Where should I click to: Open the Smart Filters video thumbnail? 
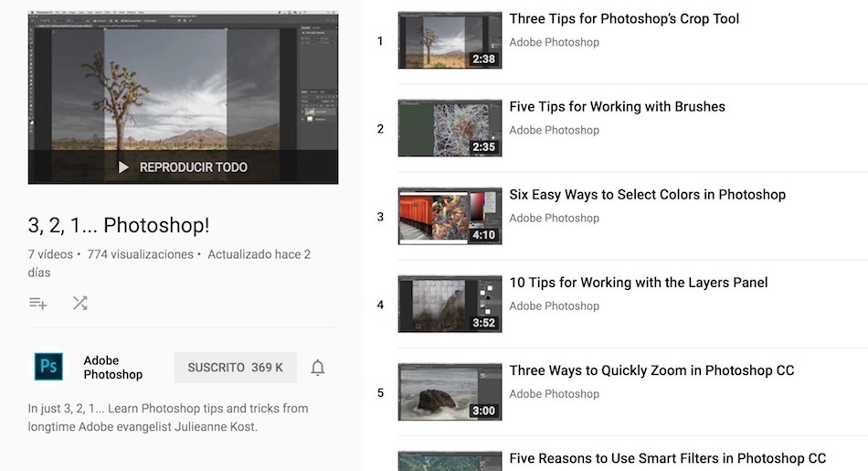coord(450,462)
